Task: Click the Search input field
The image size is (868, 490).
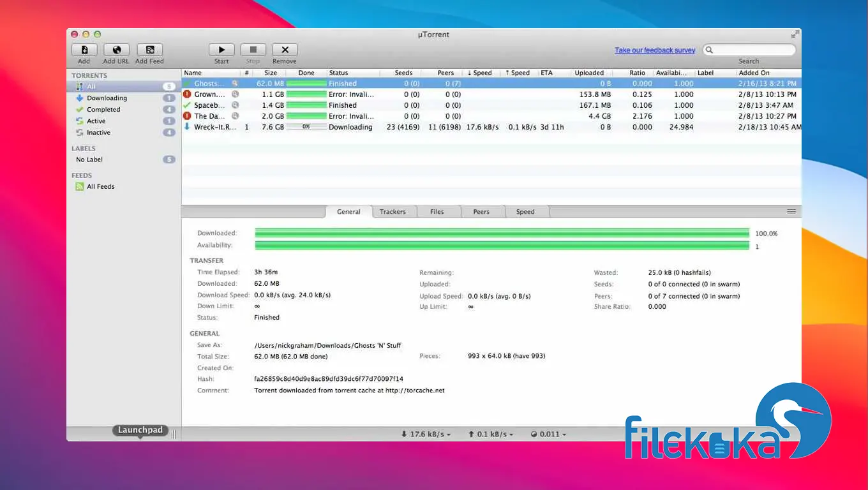Action: 749,50
